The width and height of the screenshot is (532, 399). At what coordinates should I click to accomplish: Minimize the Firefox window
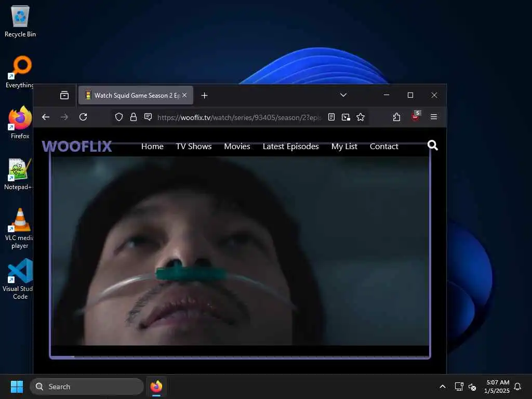coord(386,95)
